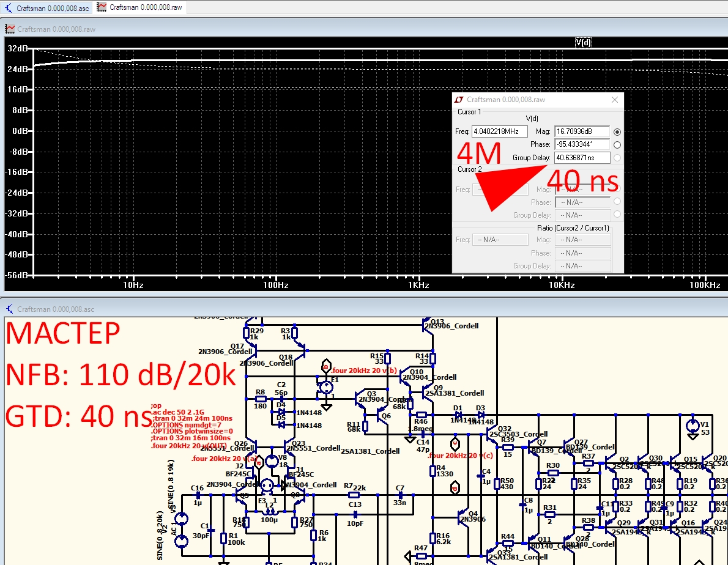The height and width of the screenshot is (565, 728).
Task: Click the E1 controlled source symbol
Action: (x=326, y=386)
